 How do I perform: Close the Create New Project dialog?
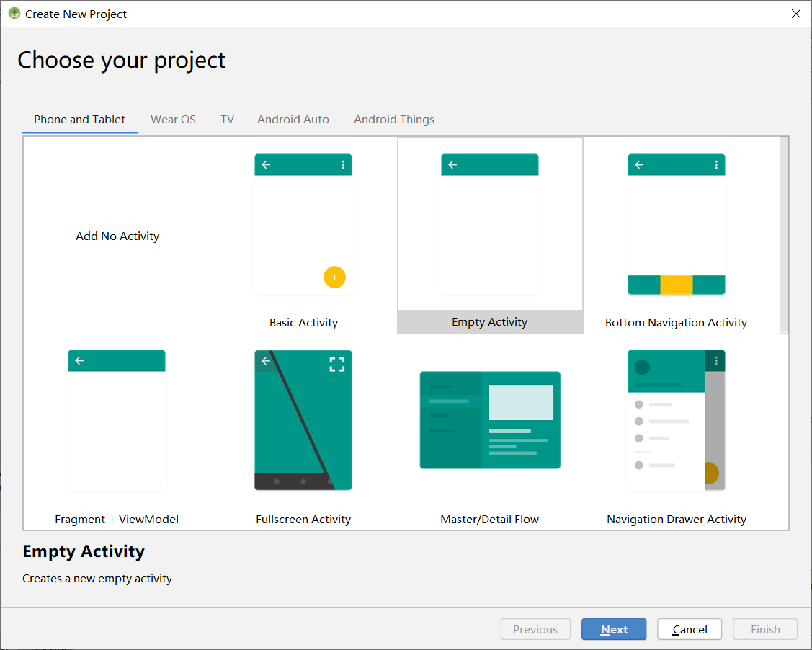click(796, 14)
